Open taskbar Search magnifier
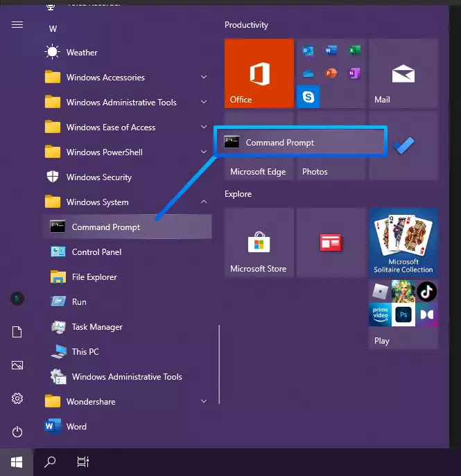 click(50, 462)
